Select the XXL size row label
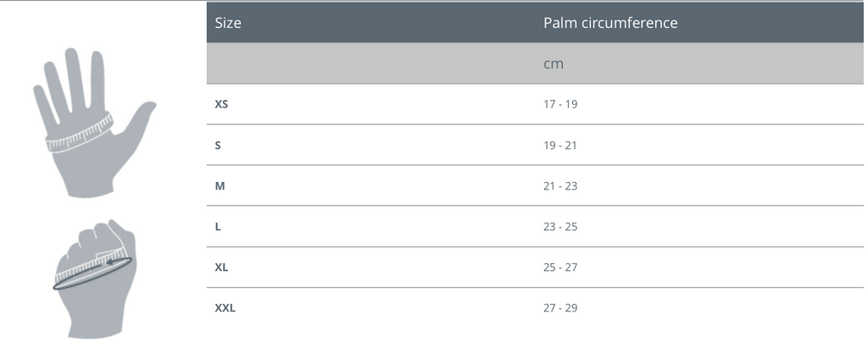The width and height of the screenshot is (868, 353). tap(225, 307)
